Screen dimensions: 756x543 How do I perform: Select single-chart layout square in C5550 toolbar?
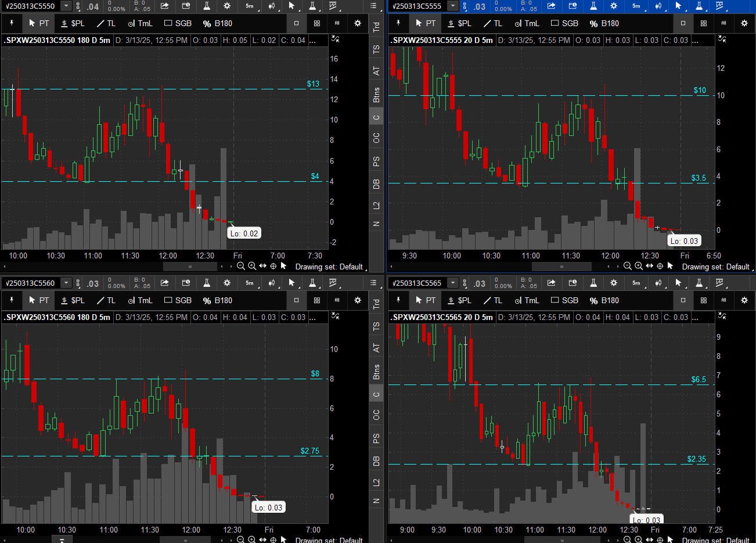(296, 23)
